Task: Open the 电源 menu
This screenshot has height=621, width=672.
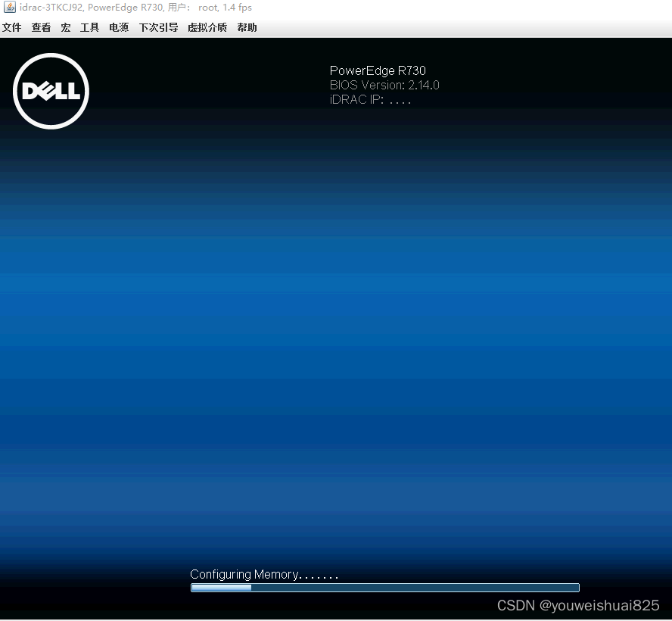Action: tap(119, 27)
